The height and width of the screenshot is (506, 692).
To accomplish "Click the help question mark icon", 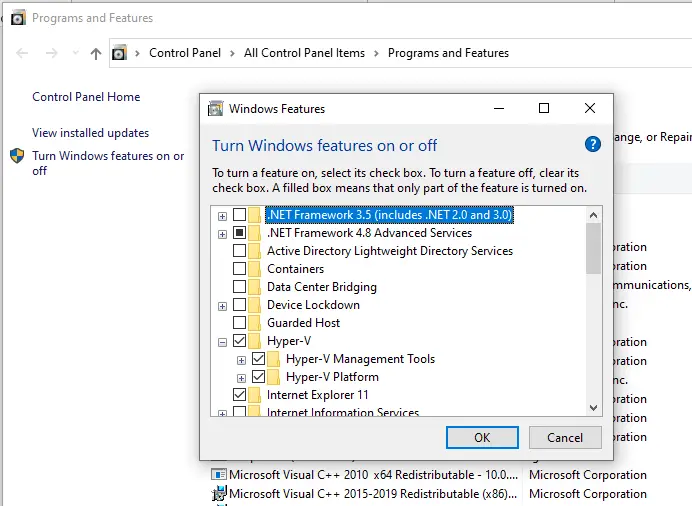I will coord(593,144).
